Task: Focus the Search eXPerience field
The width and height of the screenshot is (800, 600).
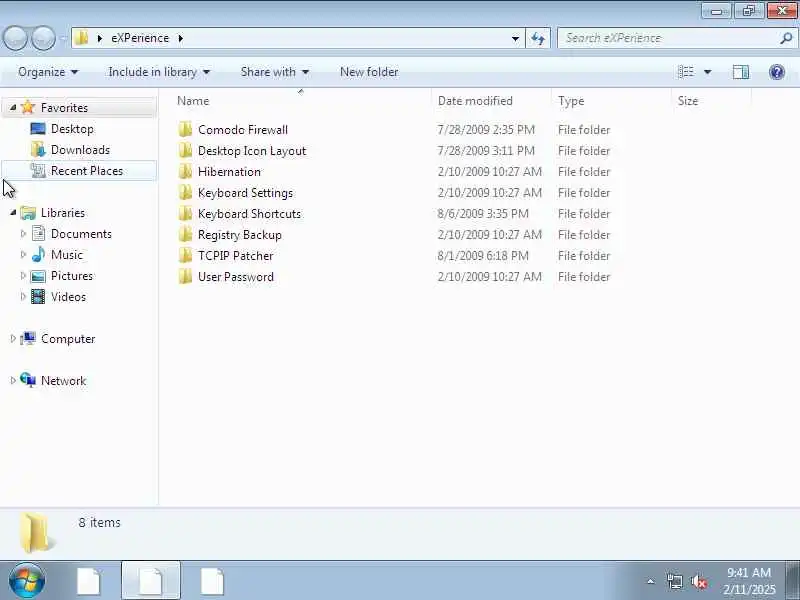Action: point(669,38)
